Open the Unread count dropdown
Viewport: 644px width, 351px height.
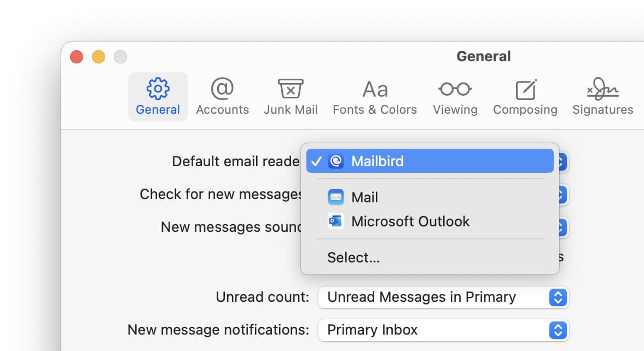pyautogui.click(x=443, y=297)
